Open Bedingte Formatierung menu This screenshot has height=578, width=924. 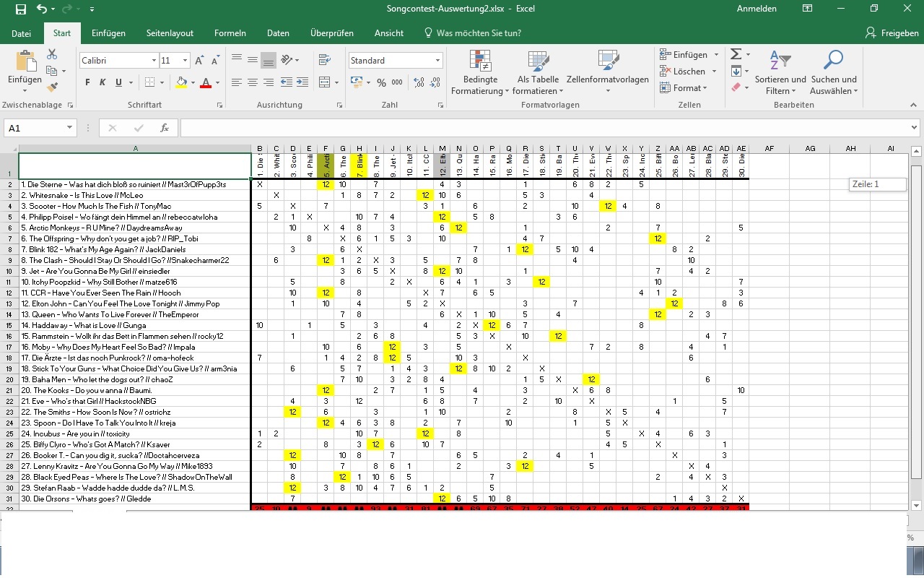[480, 73]
